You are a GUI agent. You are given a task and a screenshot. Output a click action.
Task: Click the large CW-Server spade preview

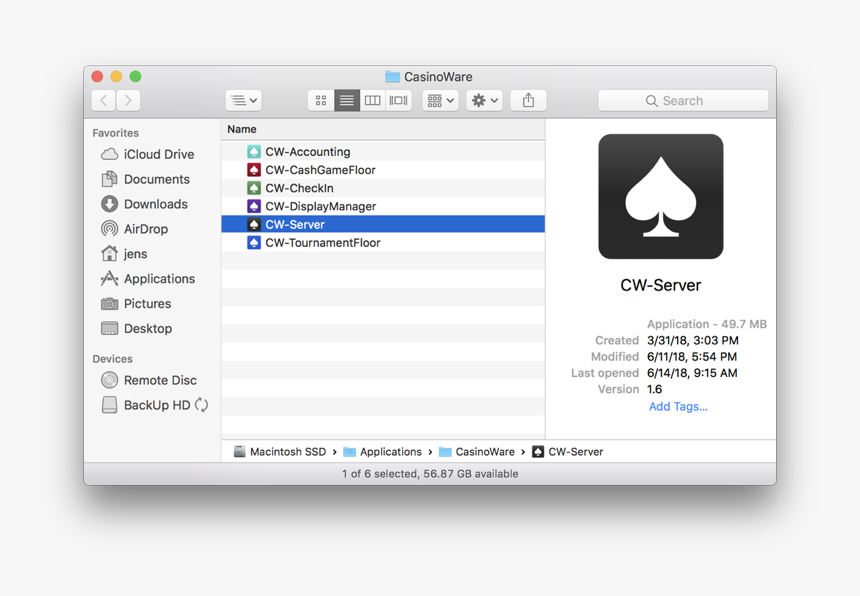coord(660,196)
